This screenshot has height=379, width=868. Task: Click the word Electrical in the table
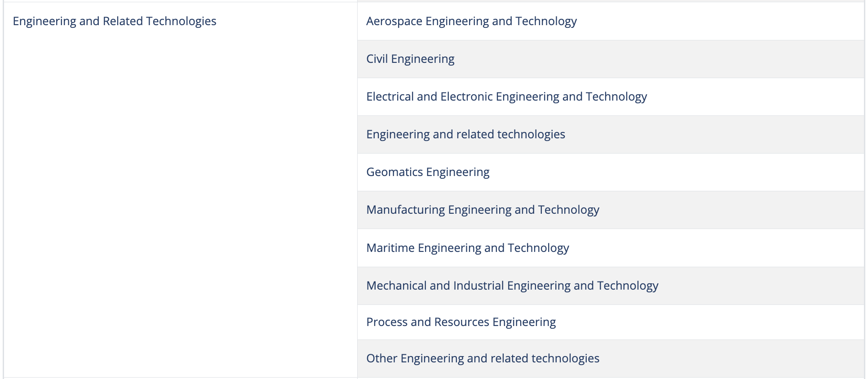pyautogui.click(x=390, y=97)
